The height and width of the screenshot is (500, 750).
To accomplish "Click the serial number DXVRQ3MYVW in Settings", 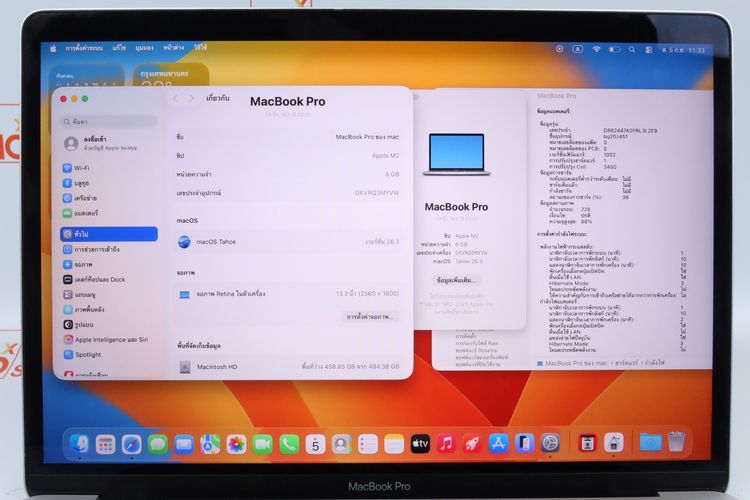I will click(376, 193).
